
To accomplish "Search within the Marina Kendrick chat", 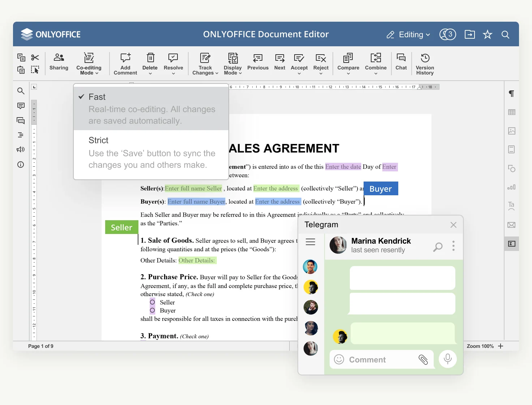I will [438, 247].
